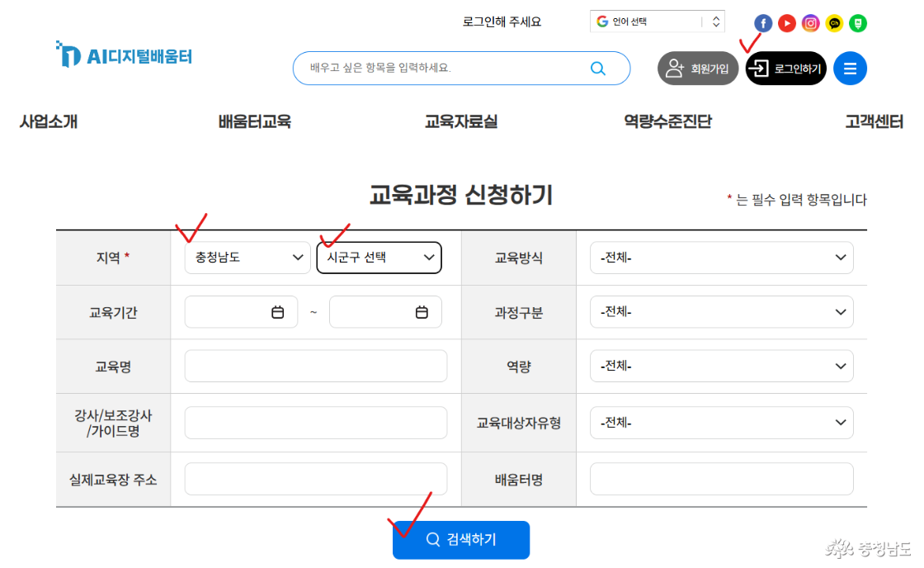
Task: Click the 교육기간 end date field
Action: 385,312
